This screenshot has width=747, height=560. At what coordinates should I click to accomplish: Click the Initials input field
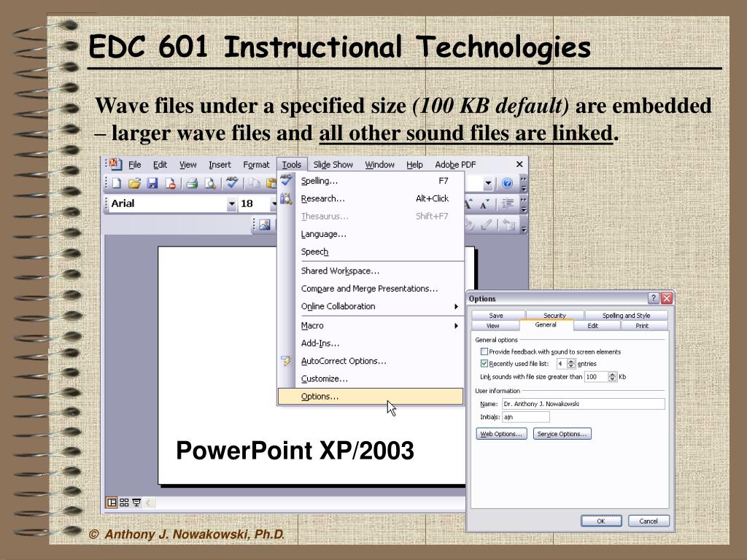click(526, 416)
